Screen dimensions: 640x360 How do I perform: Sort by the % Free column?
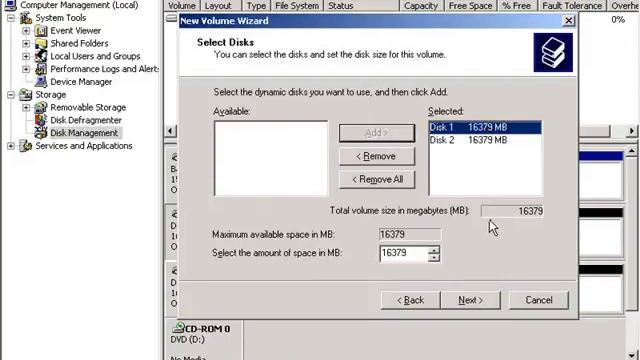point(517,6)
